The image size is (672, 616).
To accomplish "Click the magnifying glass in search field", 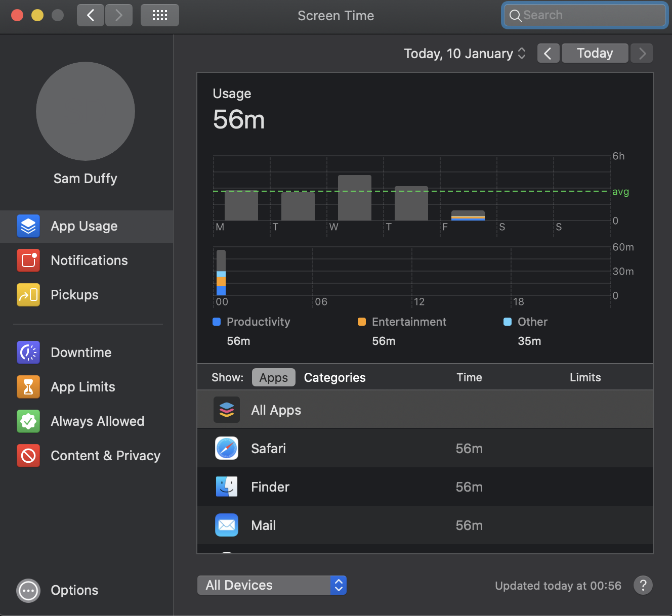I will coord(515,16).
